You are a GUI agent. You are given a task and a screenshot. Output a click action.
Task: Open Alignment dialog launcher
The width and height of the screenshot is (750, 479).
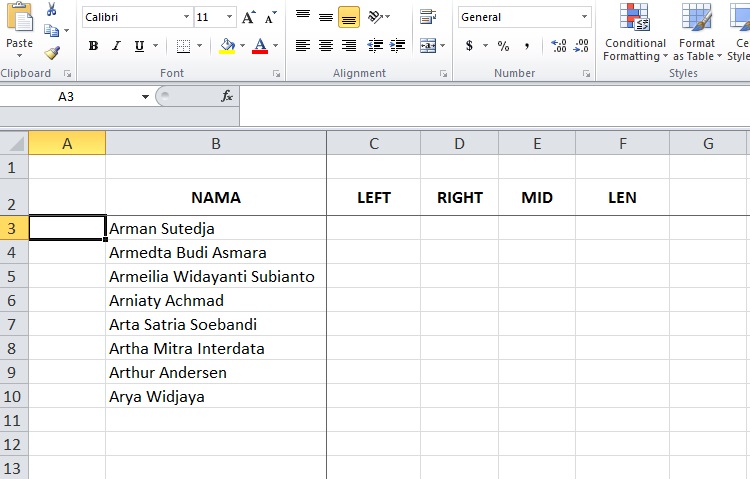[444, 74]
